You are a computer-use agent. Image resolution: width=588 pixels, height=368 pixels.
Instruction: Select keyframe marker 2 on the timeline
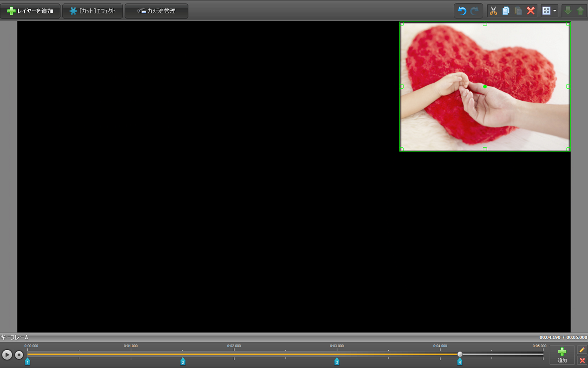pyautogui.click(x=183, y=362)
